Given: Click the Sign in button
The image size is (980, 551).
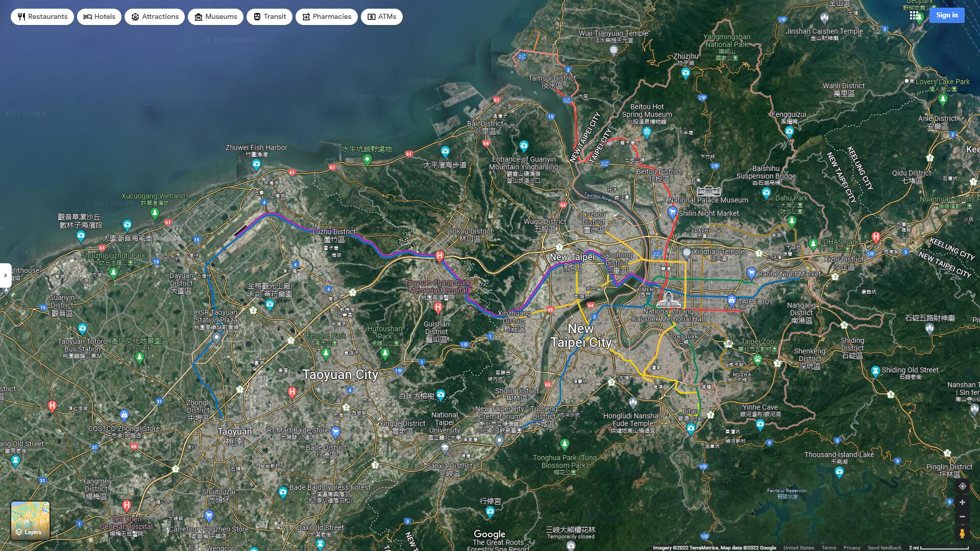Looking at the screenshot, I should tap(947, 15).
